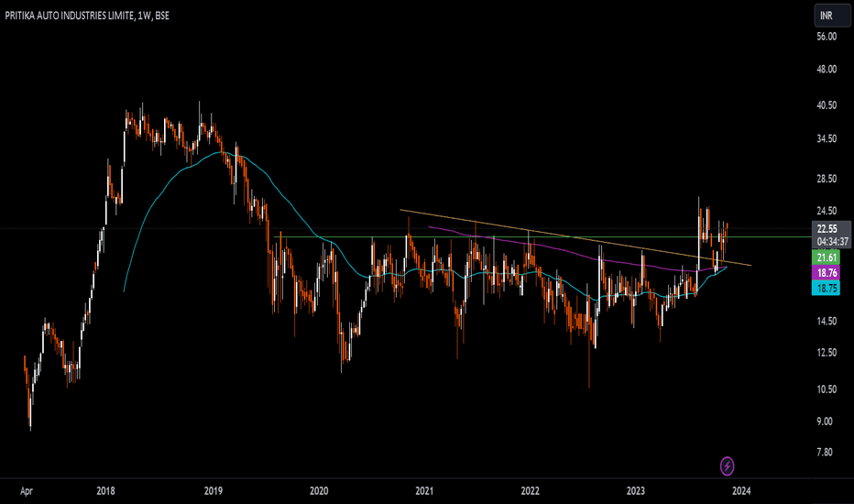Viewport: 854px width, 504px height.
Task: Click the 9.00 price axis label
Action: (x=825, y=422)
